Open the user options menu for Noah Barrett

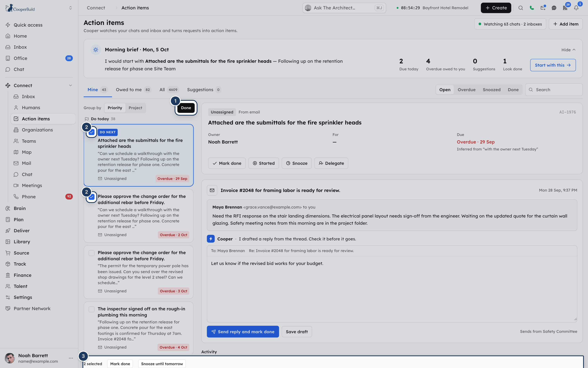point(71,358)
